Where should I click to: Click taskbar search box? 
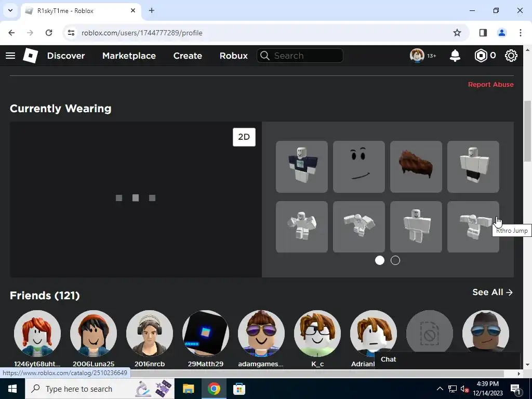pyautogui.click(x=99, y=389)
